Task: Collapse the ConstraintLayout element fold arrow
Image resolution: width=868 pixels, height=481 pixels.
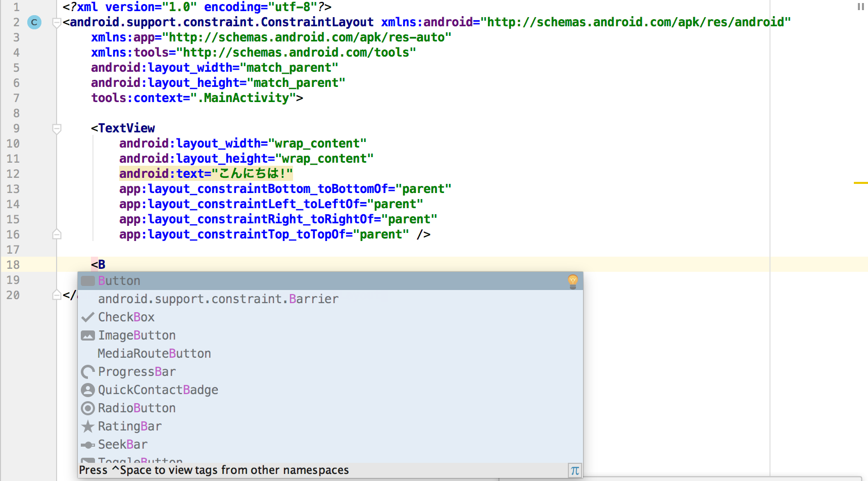Action: tap(56, 22)
